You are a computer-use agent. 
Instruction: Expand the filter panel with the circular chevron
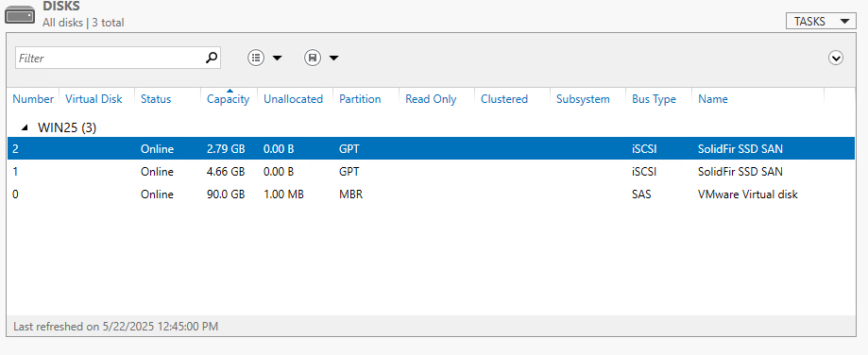click(x=836, y=58)
